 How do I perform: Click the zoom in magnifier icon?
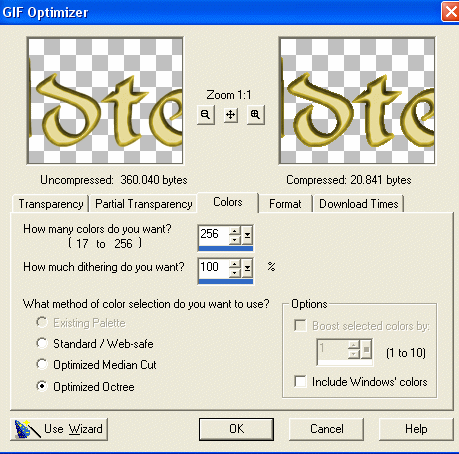point(256,115)
